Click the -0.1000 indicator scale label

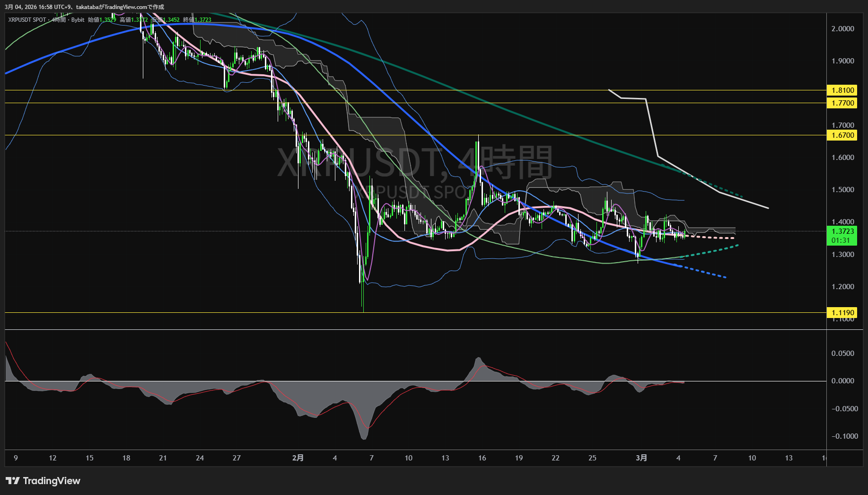coord(844,436)
